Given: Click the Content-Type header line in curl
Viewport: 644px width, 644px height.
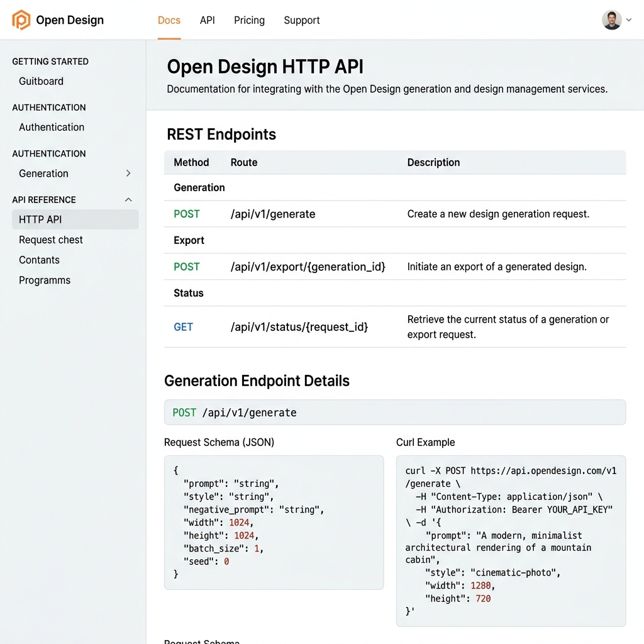Looking at the screenshot, I should 509,497.
